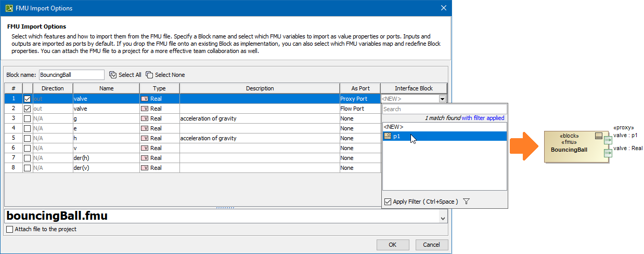The image size is (644, 254).
Task: Click the Block name text field
Action: (71, 75)
